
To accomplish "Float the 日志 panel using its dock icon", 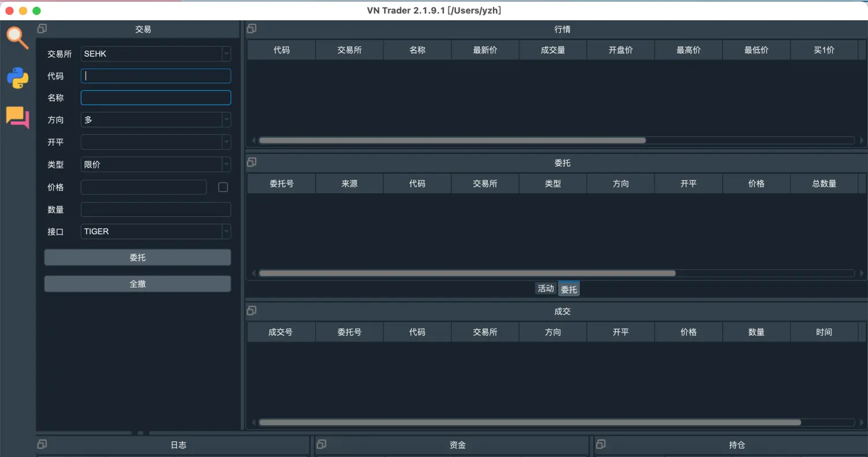I will (42, 444).
